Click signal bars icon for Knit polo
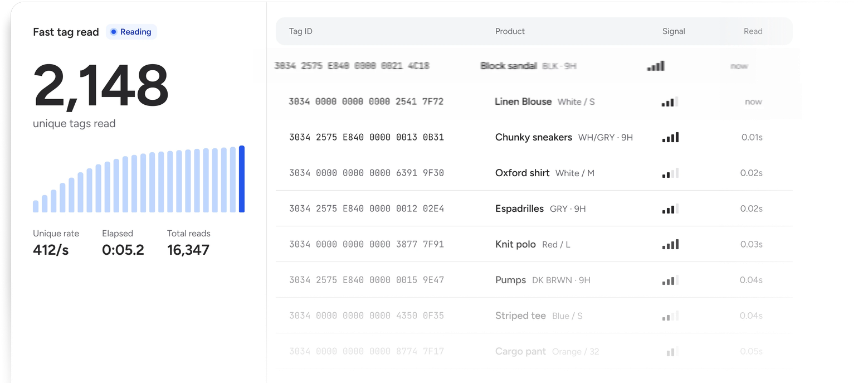This screenshot has width=868, height=383. (x=670, y=244)
